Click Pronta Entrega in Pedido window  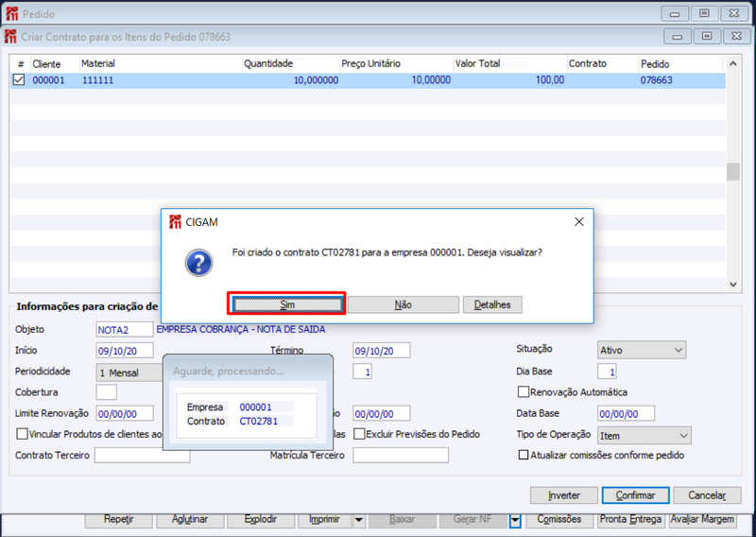tap(630, 520)
